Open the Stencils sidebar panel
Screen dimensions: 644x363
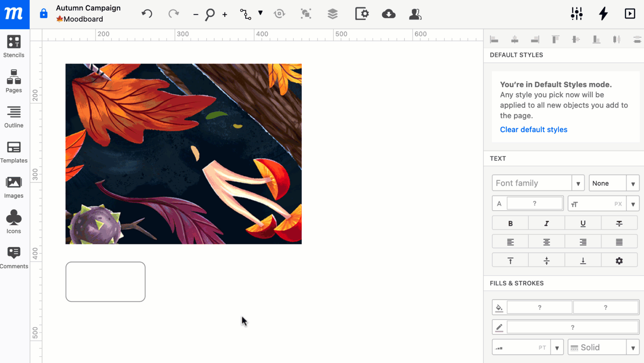[x=14, y=47]
